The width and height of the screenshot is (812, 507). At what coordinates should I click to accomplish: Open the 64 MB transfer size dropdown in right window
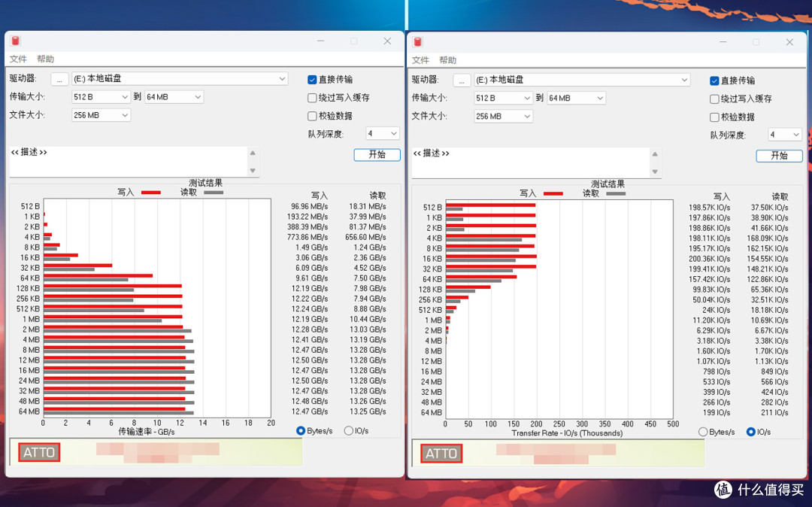pyautogui.click(x=577, y=98)
